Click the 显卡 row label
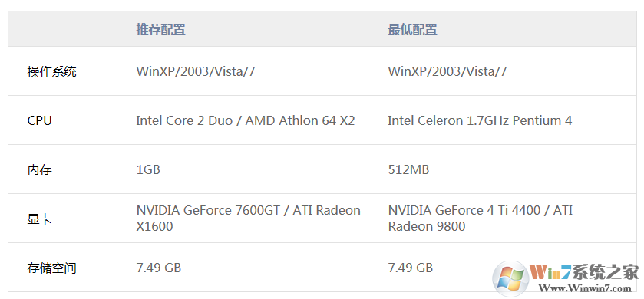Image resolution: width=644 pixels, height=299 pixels. point(39,219)
